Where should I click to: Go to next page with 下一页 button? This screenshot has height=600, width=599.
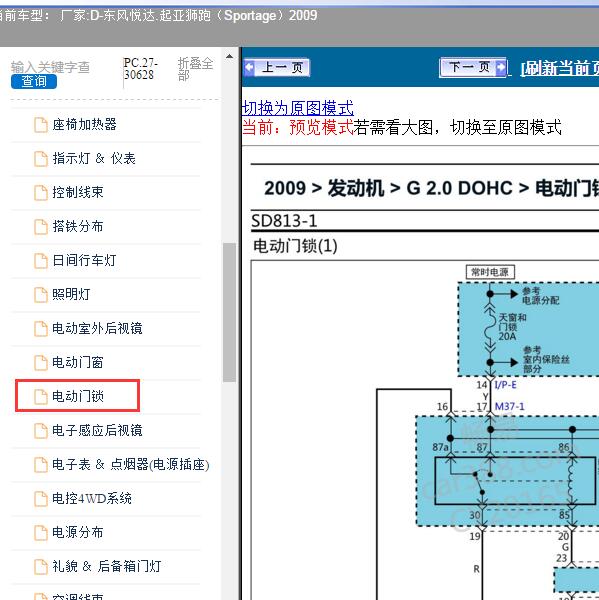pos(473,67)
